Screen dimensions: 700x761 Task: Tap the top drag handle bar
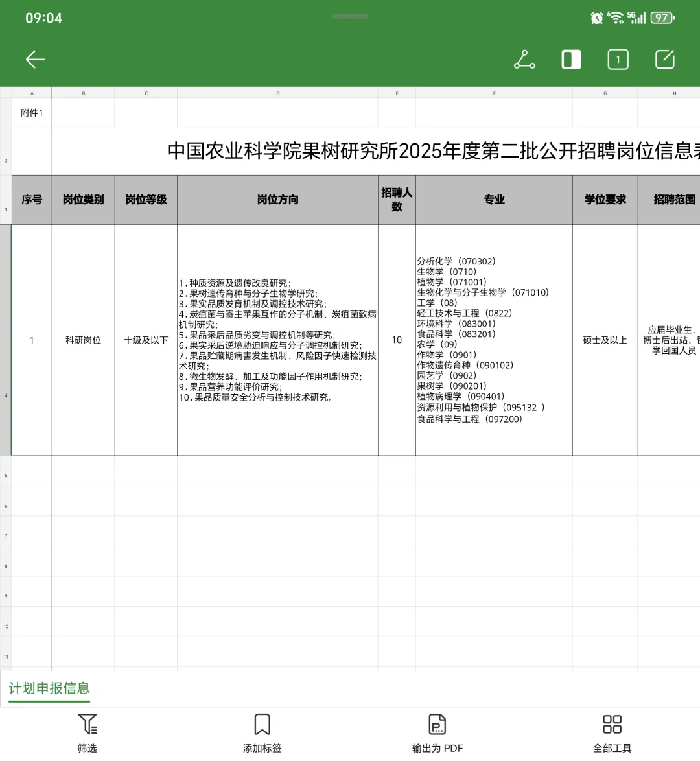pos(350,16)
